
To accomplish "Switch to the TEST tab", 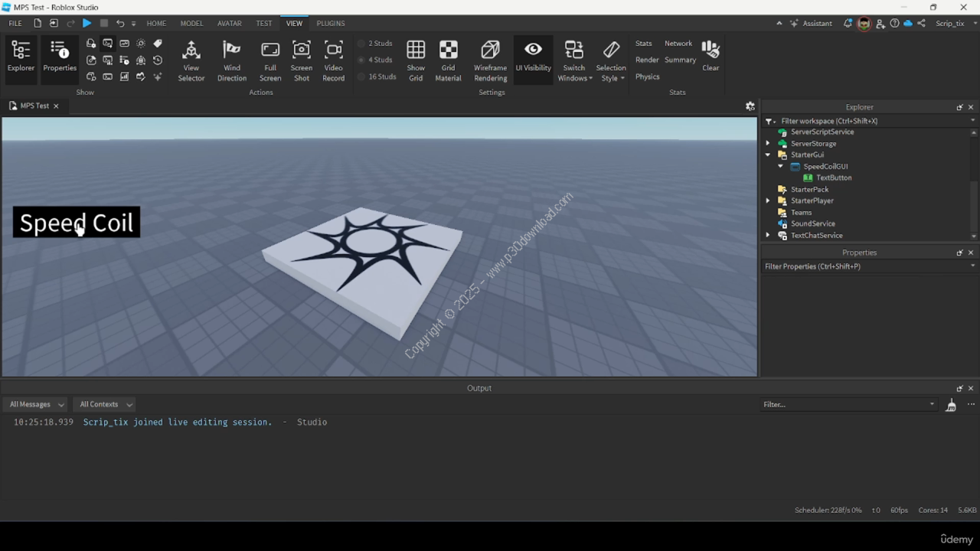I will click(x=264, y=23).
